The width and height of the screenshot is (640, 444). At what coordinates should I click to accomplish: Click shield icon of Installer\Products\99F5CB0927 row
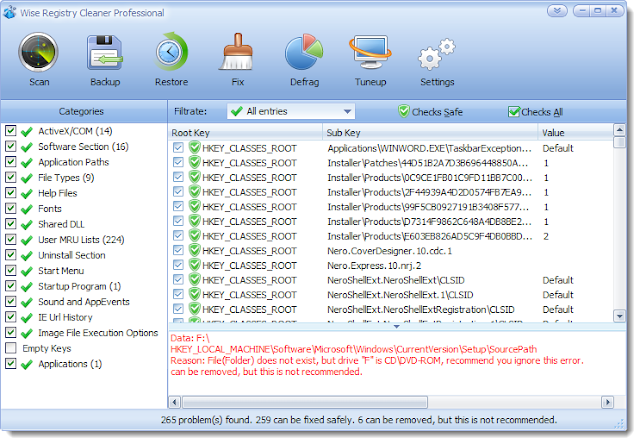[x=195, y=206]
